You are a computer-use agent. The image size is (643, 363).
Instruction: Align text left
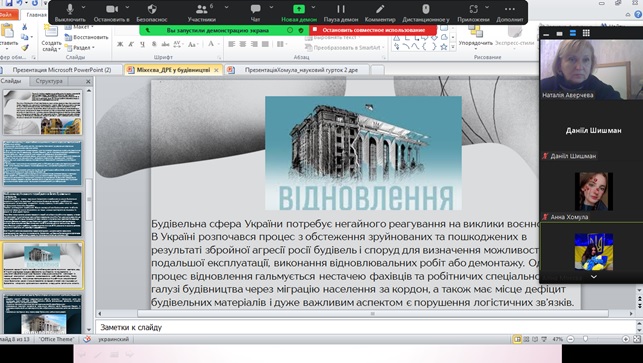point(232,44)
